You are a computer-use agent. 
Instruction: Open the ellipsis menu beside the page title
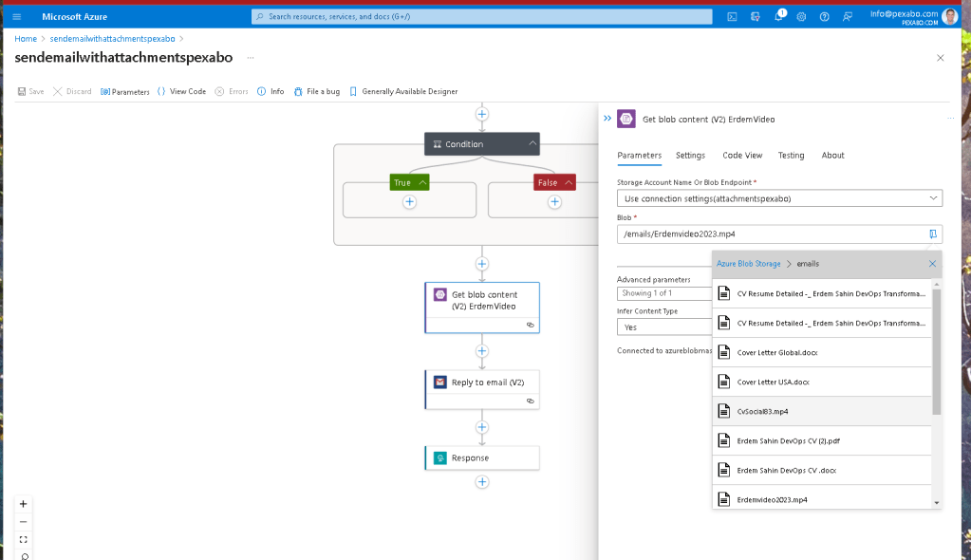[x=251, y=58]
